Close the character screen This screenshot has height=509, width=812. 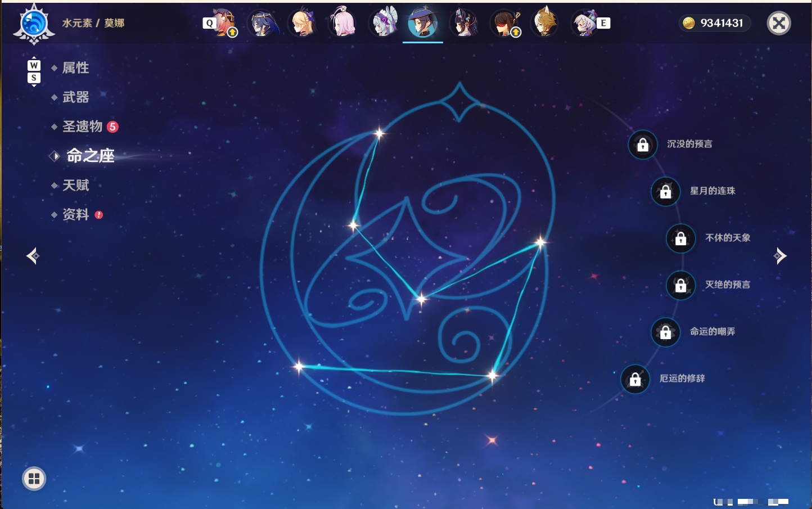pyautogui.click(x=779, y=23)
